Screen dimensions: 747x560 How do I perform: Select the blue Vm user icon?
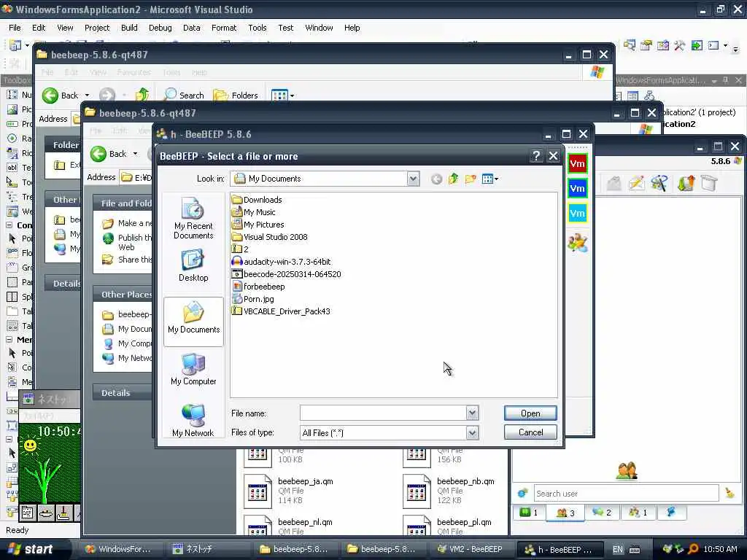pos(577,189)
